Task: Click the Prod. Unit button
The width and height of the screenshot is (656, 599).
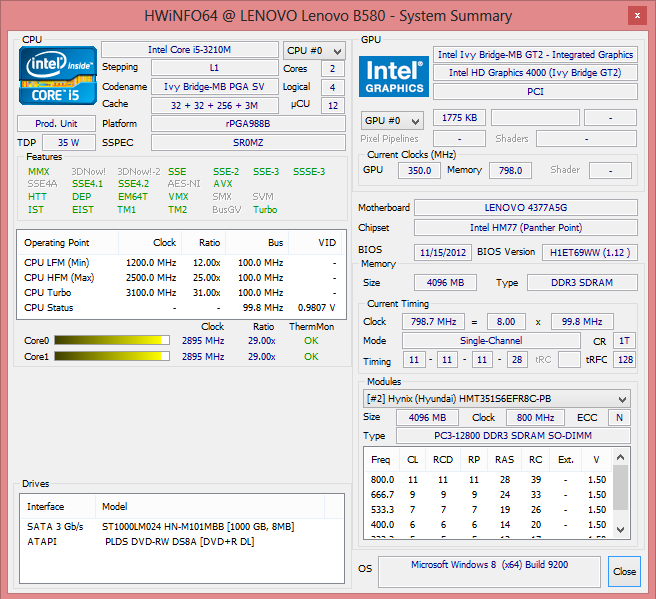Action: (x=56, y=124)
